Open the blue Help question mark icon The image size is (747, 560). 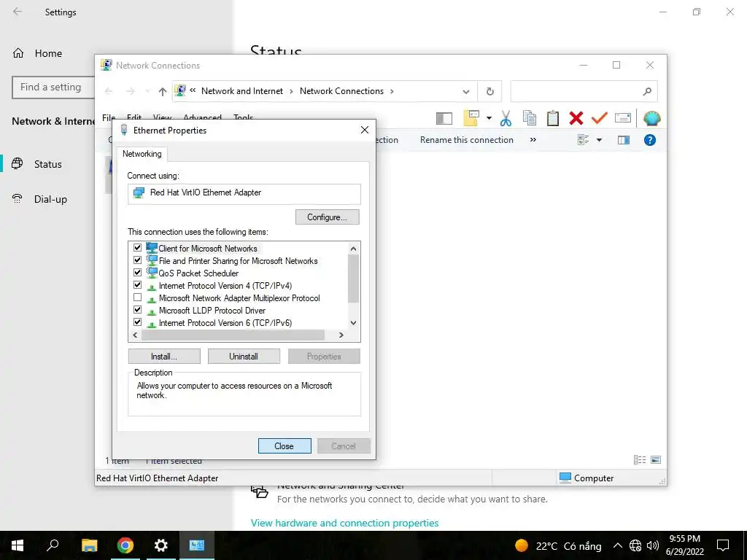(x=650, y=140)
